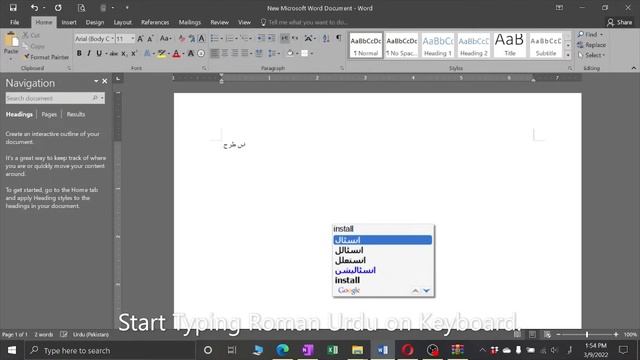Open the Change Case dropdown

tap(165, 39)
